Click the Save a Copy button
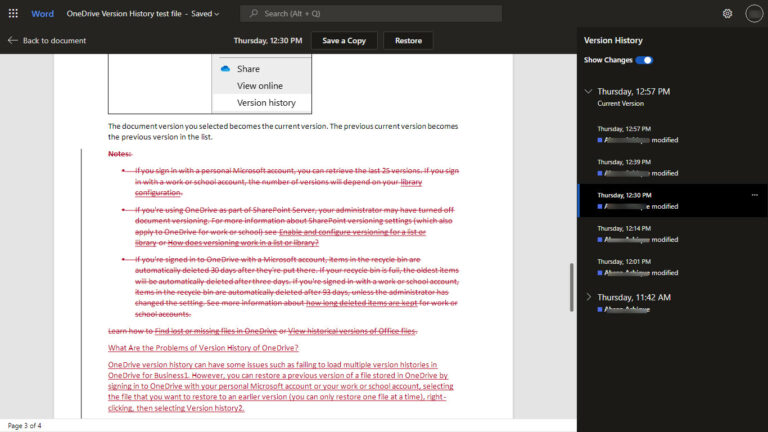Viewport: 768px width, 432px height. (343, 41)
